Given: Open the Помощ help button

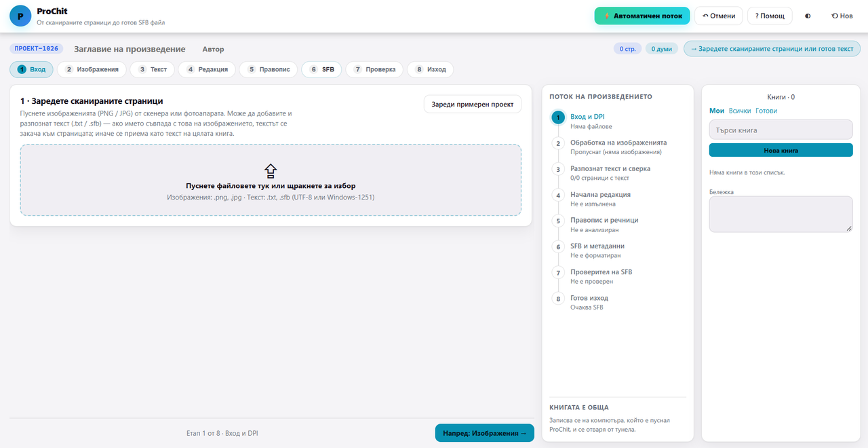Looking at the screenshot, I should [770, 16].
